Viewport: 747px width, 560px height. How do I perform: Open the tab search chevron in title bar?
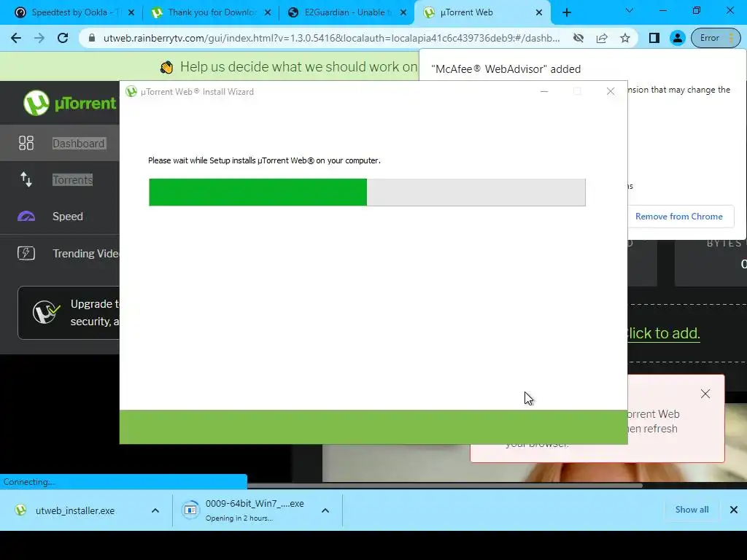629,10
